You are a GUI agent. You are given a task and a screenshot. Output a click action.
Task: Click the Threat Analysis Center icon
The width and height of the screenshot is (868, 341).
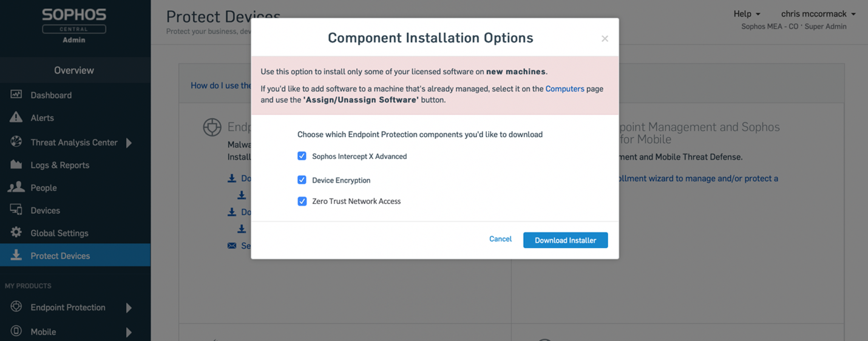click(16, 142)
